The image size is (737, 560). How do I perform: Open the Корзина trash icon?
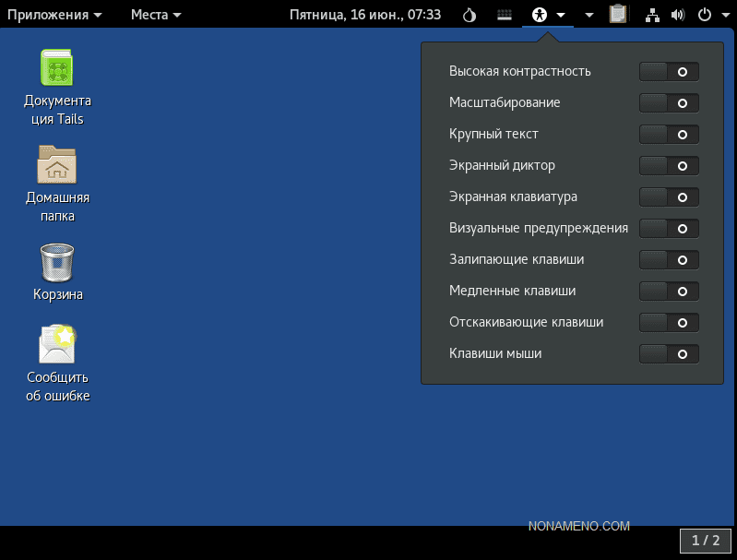click(x=57, y=263)
